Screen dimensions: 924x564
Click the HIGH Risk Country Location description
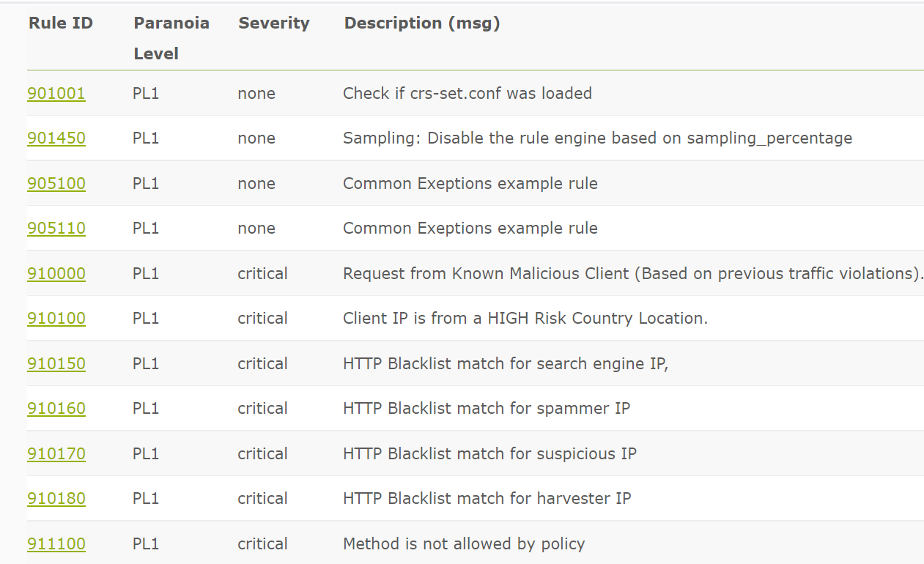525,319
